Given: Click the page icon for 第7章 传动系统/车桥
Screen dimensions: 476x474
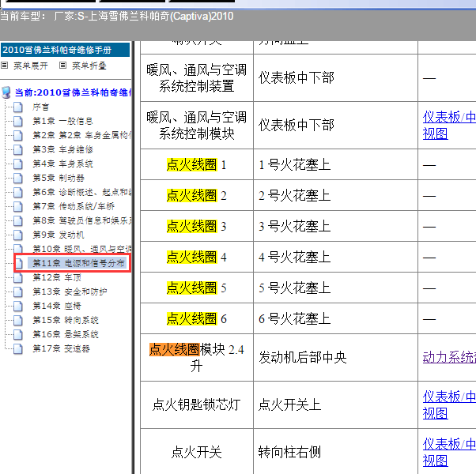Looking at the screenshot, I should click(18, 206).
